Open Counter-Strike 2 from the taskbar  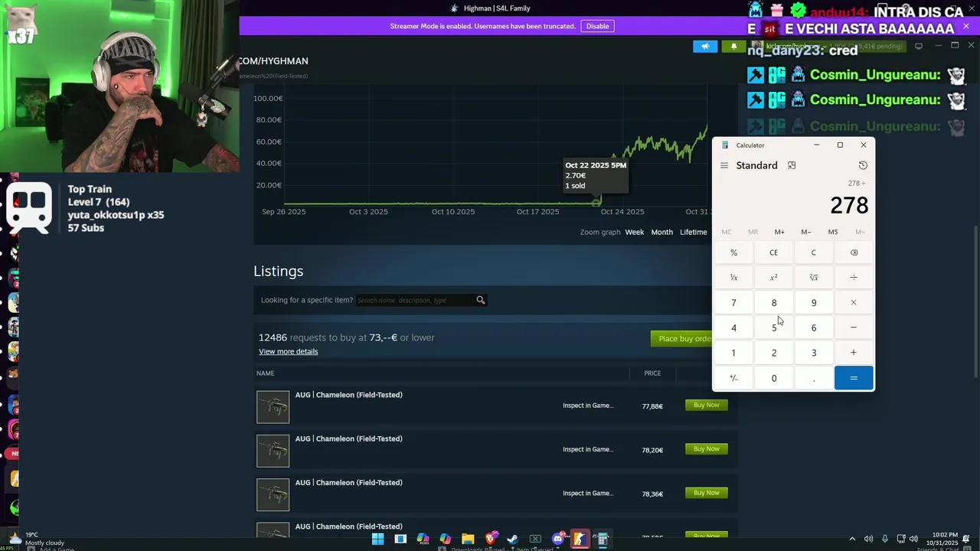click(580, 539)
